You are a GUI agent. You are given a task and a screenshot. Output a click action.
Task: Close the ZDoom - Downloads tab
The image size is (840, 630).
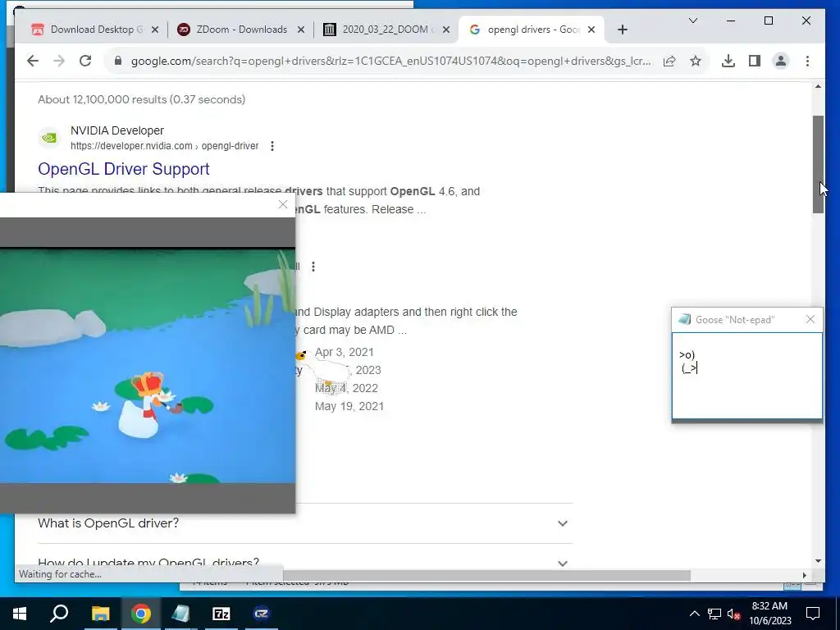301,30
